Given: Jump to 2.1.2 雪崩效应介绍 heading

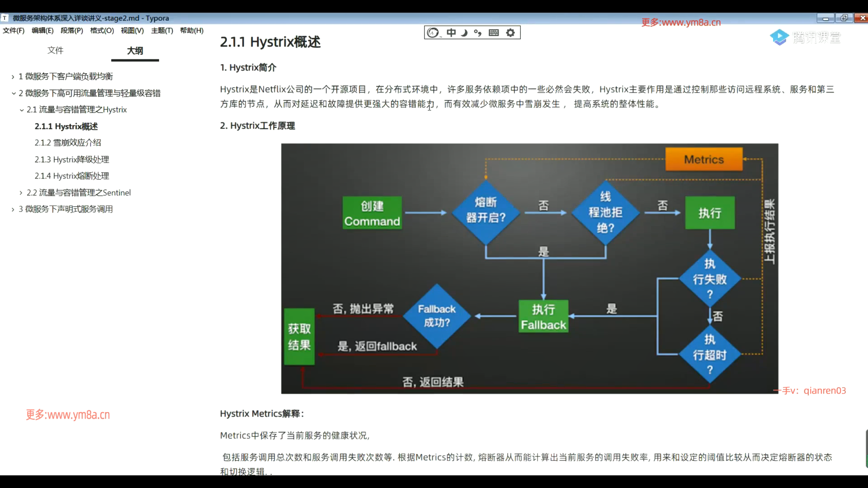Looking at the screenshot, I should pyautogui.click(x=68, y=143).
